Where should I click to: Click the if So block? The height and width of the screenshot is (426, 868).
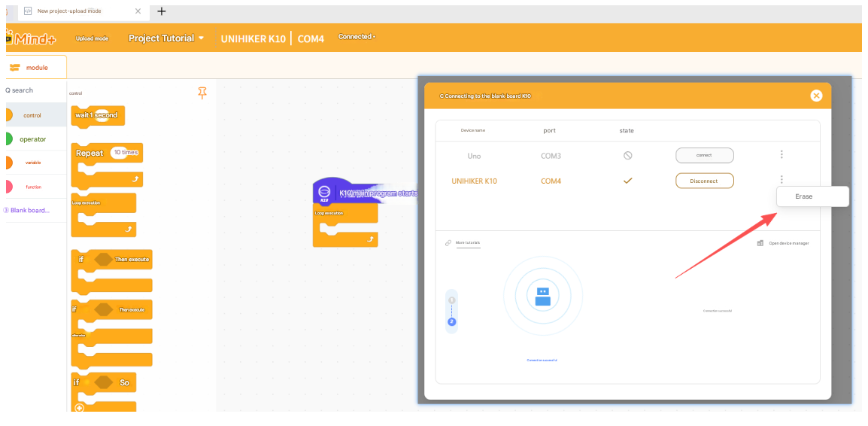(x=104, y=391)
